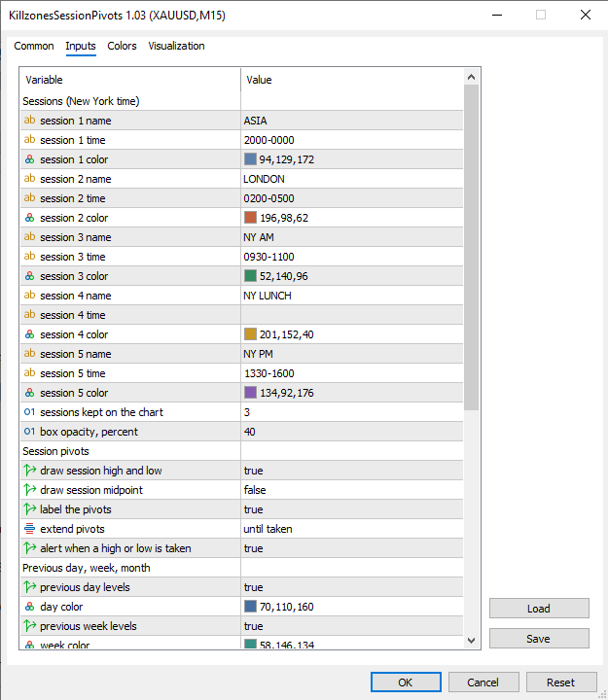
Task: Pick session 5 color swatch 134,92,176
Action: coord(250,393)
